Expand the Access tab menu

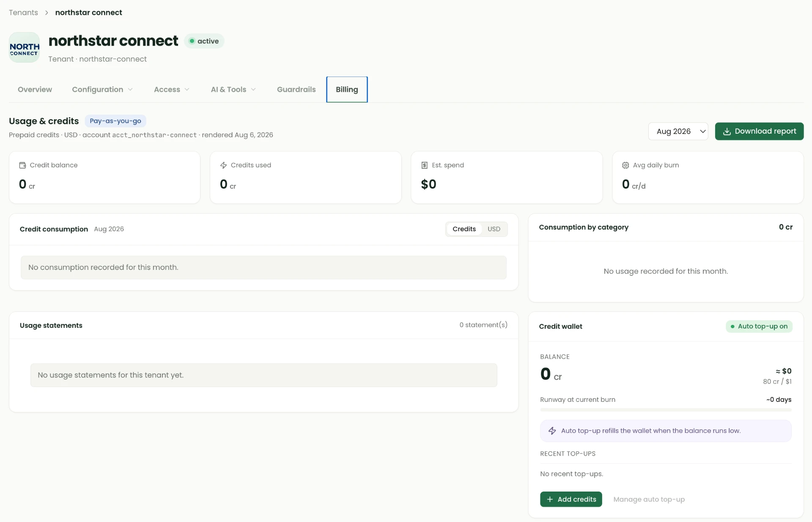(x=171, y=89)
